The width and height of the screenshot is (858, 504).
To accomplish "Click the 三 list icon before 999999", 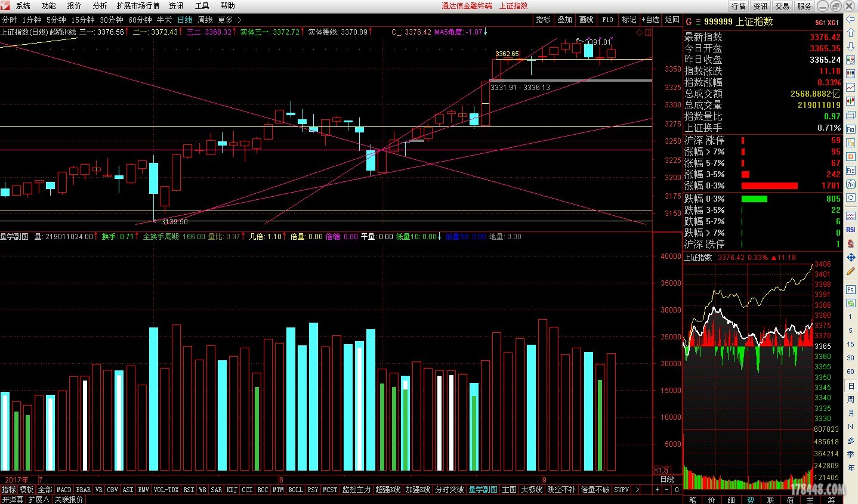I will click(x=698, y=21).
